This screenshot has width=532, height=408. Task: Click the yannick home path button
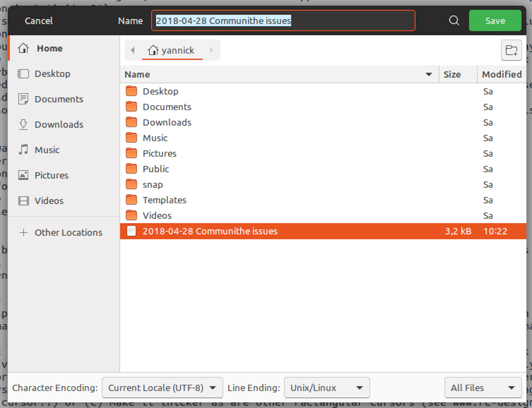pos(172,50)
